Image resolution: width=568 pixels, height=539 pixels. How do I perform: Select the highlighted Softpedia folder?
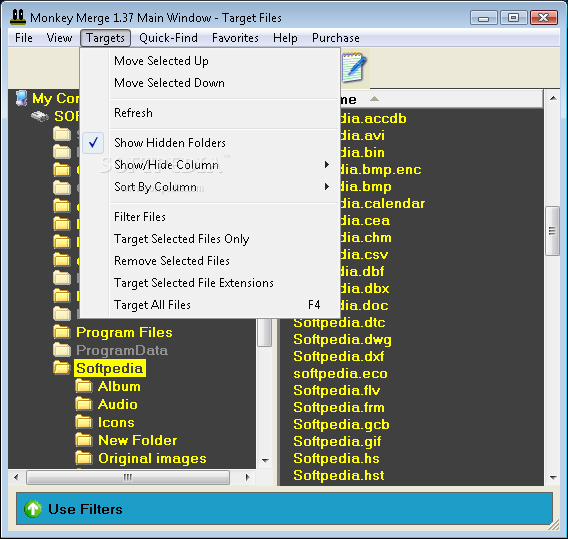click(110, 368)
